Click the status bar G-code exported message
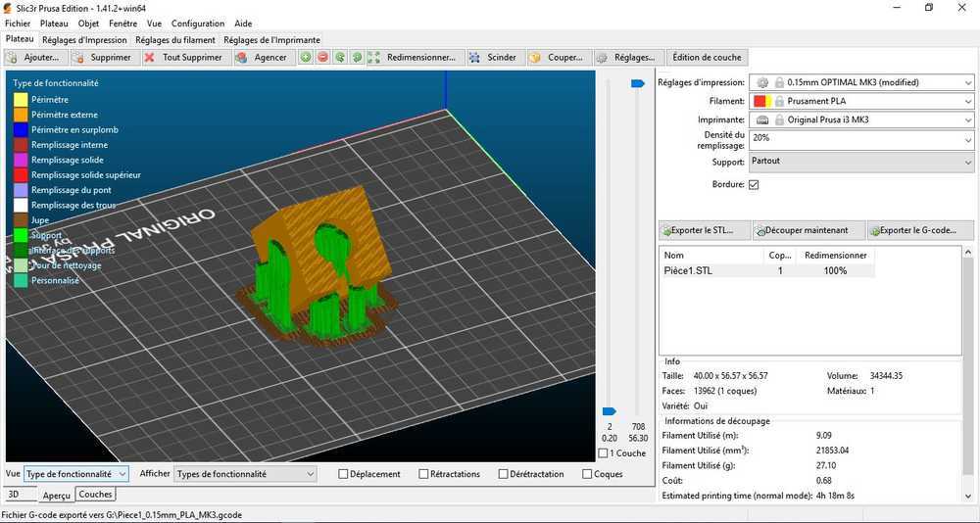 tap(122, 515)
